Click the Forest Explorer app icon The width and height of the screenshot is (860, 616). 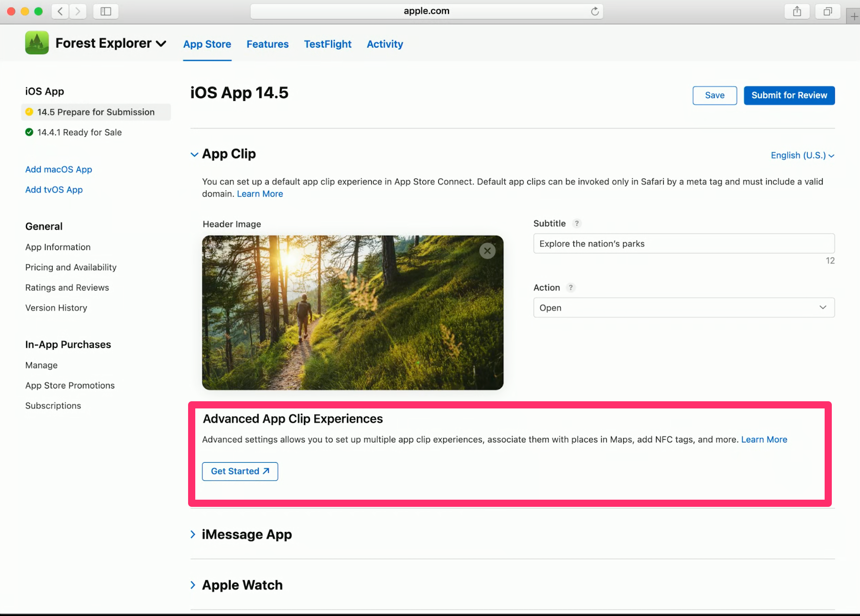tap(37, 43)
